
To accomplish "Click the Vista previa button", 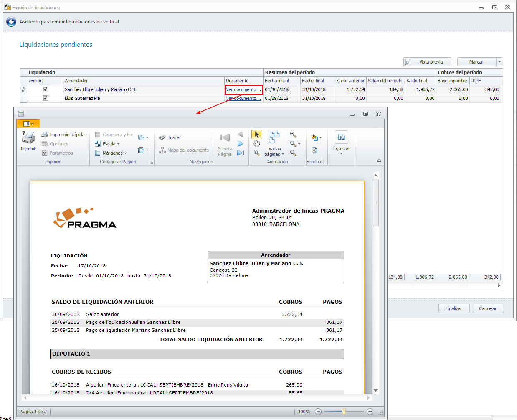I will [427, 62].
